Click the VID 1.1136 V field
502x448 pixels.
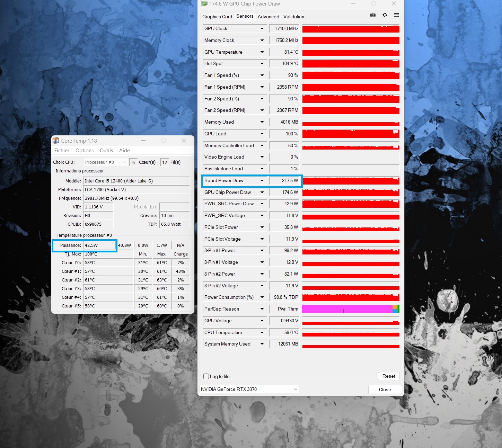tap(98, 207)
